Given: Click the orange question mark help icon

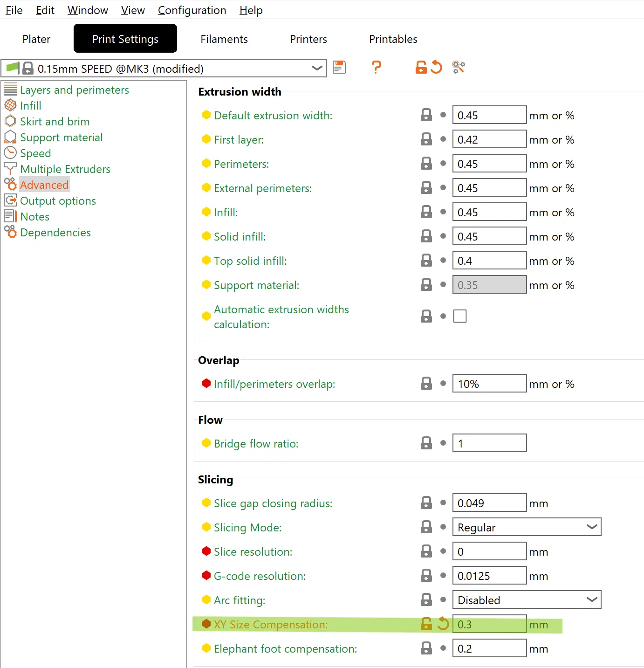Looking at the screenshot, I should pos(377,68).
